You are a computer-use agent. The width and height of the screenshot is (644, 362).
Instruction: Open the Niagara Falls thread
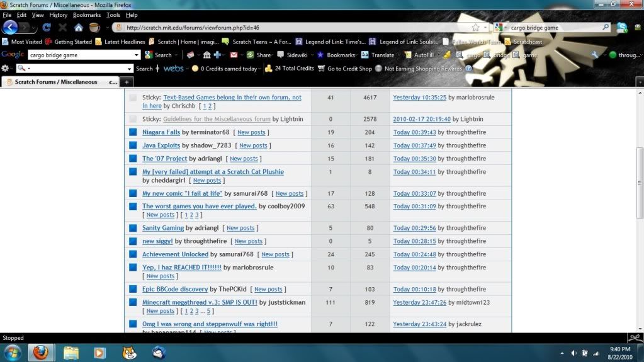161,132
